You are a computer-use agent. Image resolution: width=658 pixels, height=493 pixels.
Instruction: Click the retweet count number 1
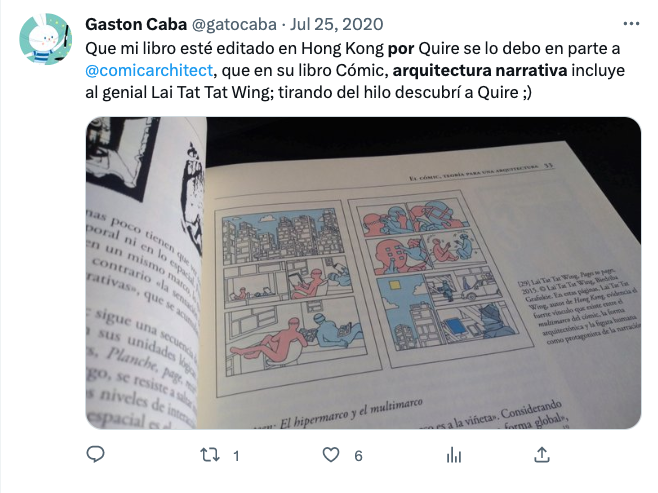pos(236,456)
